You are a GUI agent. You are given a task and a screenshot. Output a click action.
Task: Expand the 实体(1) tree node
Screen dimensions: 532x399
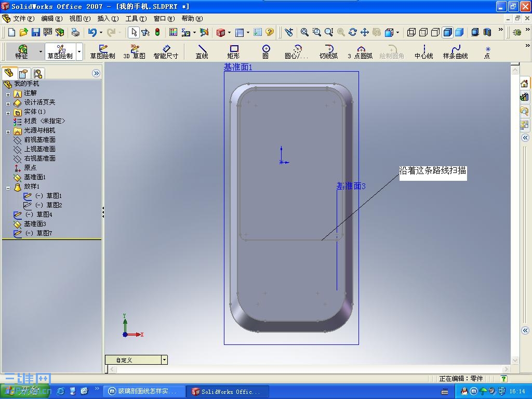pyautogui.click(x=8, y=113)
